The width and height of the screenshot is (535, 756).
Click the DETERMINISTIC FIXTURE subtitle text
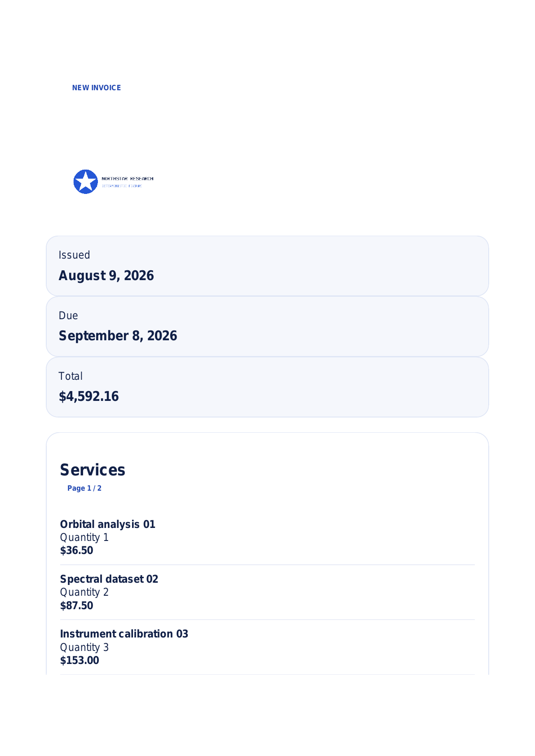point(122,186)
